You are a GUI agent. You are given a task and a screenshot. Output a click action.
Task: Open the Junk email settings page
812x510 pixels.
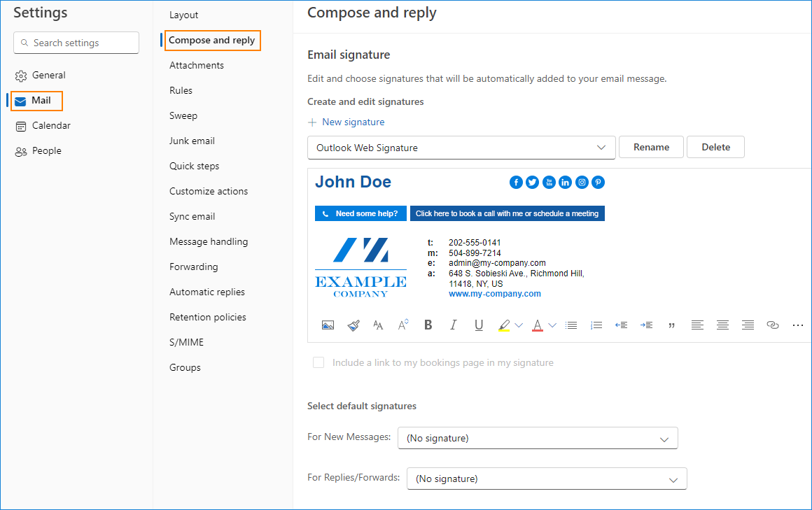tap(192, 140)
